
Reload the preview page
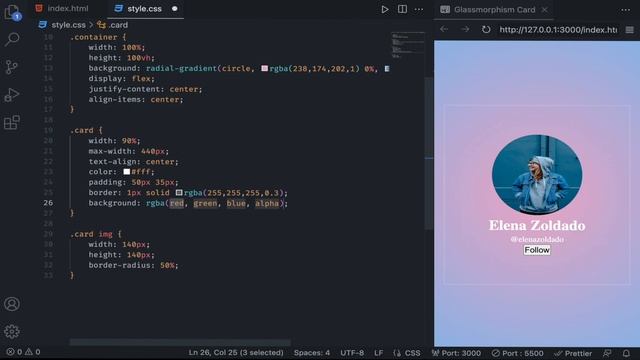(486, 29)
